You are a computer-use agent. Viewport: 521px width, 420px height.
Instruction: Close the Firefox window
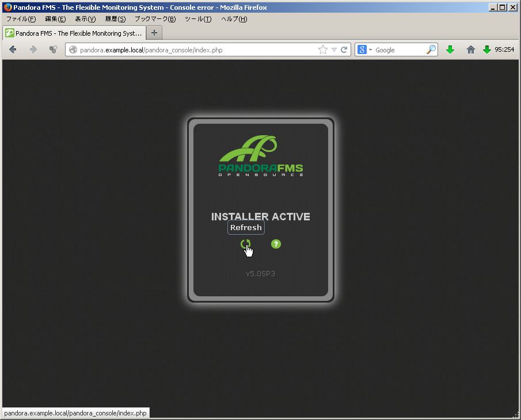(x=513, y=7)
